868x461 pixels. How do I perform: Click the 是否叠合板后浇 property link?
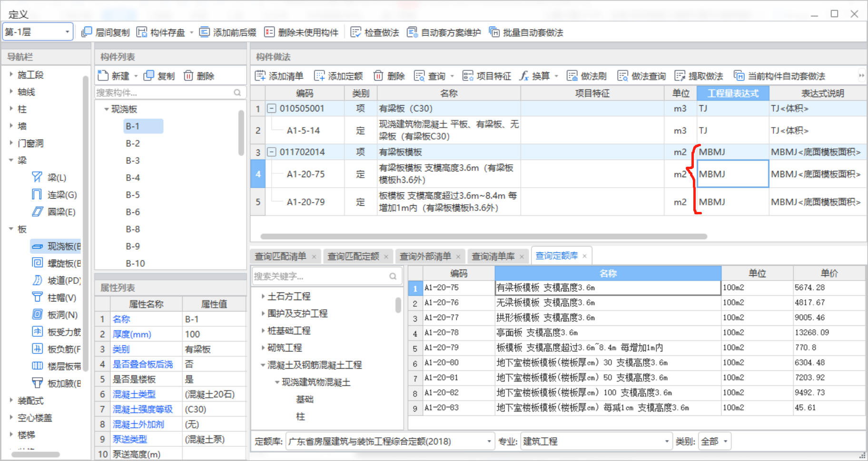(143, 364)
